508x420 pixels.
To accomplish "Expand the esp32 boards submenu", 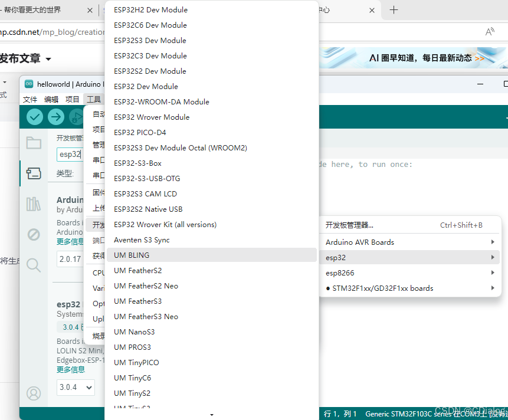I will (409, 257).
